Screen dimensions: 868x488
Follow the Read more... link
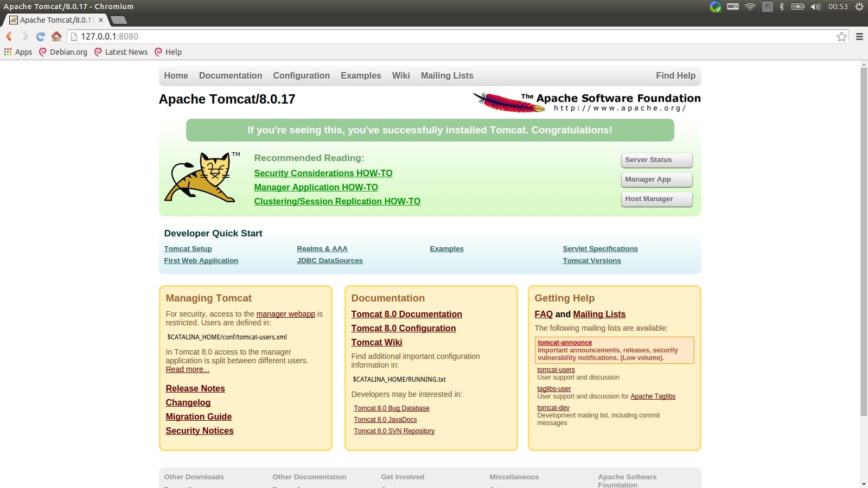(x=187, y=369)
